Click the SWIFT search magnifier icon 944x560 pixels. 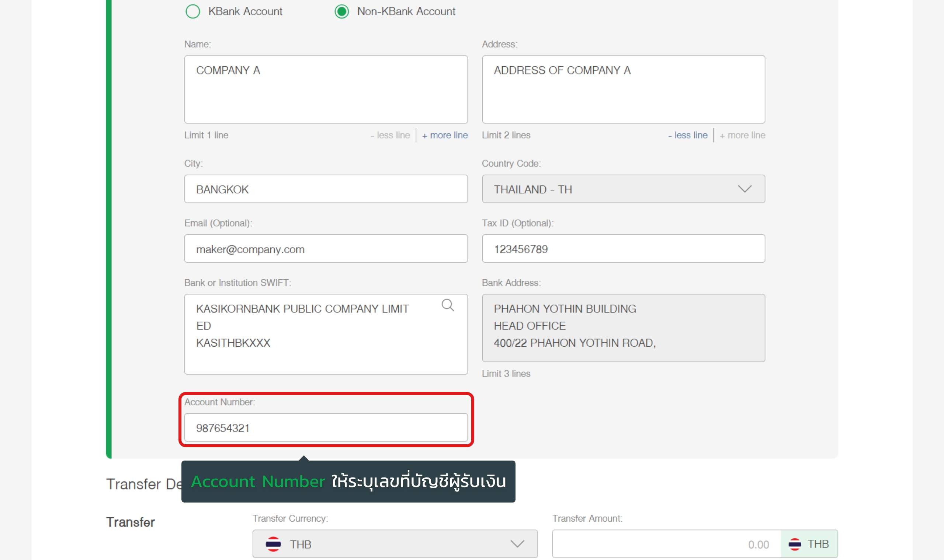[x=447, y=305]
